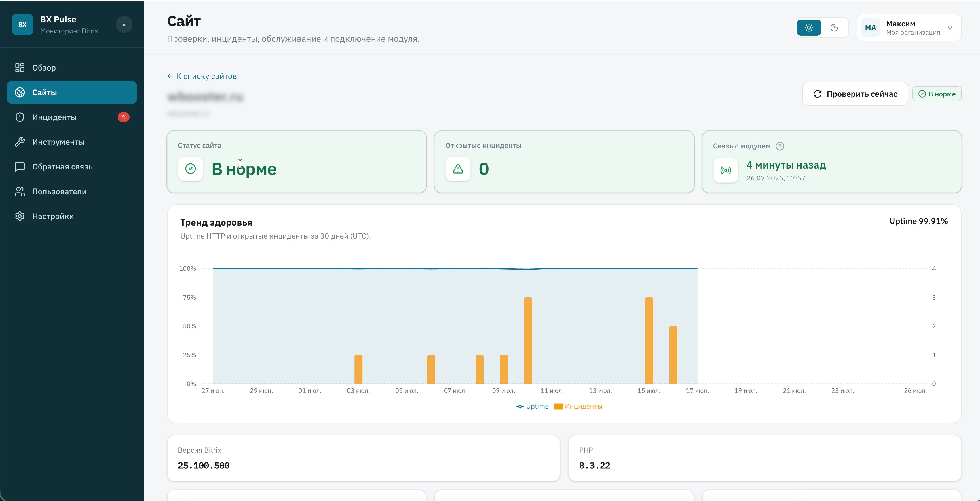Click the account menu chevron arrow

pyautogui.click(x=950, y=28)
